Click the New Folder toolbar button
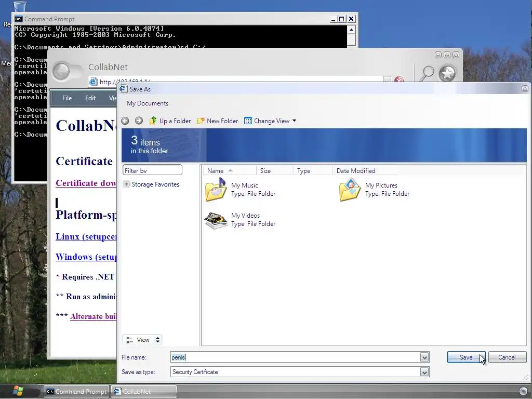The width and height of the screenshot is (532, 399). pos(218,121)
